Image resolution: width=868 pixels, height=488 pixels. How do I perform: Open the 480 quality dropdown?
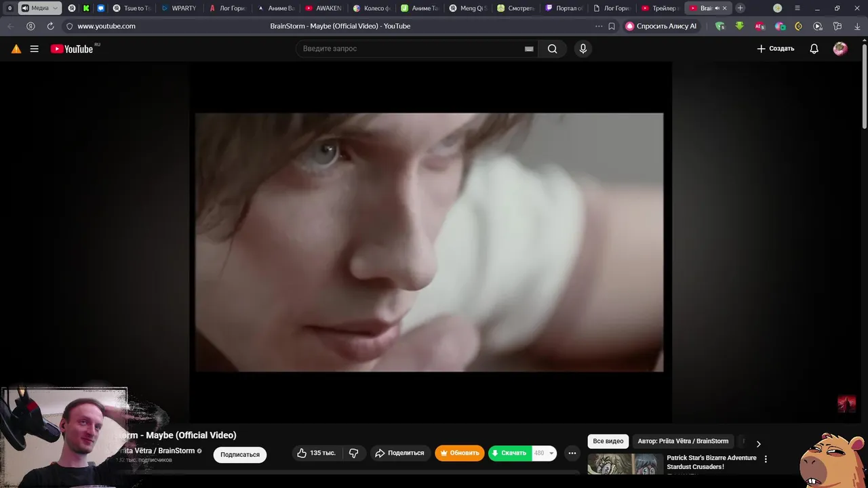[x=545, y=453]
